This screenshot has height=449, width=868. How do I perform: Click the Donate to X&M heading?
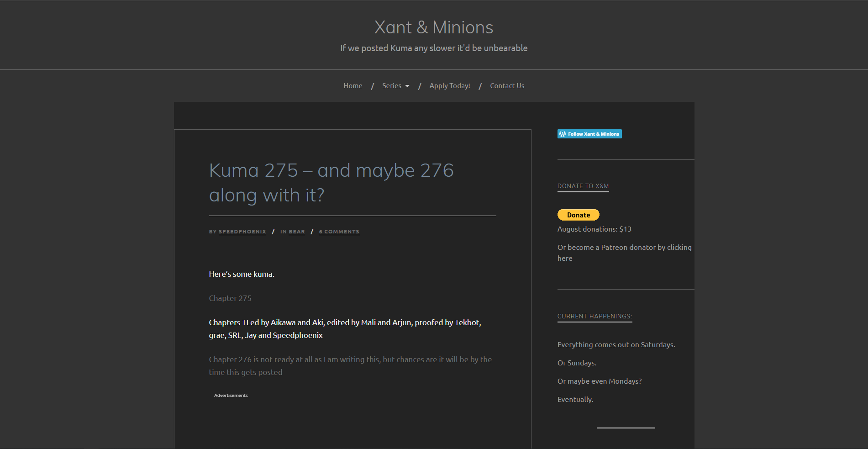point(583,186)
